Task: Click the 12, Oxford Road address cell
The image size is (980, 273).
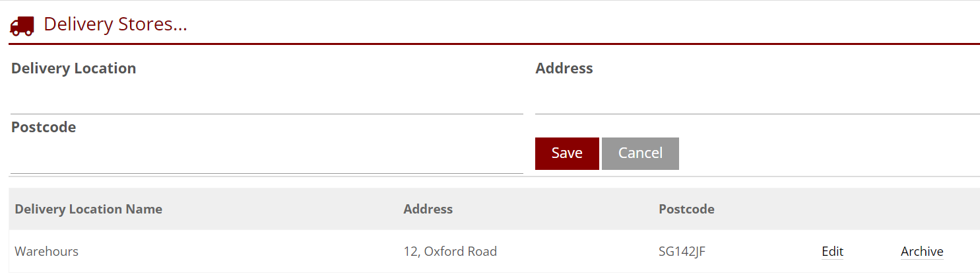Action: pos(450,251)
